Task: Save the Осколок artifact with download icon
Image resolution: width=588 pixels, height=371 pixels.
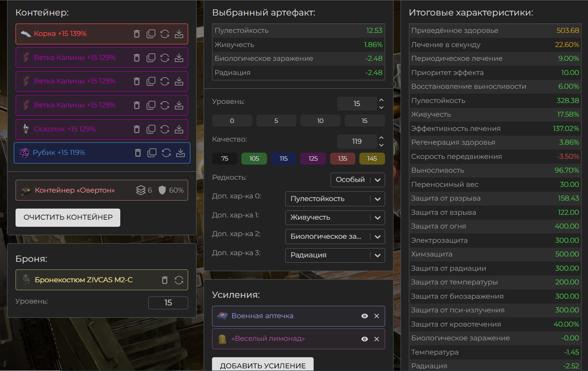Action: (179, 129)
